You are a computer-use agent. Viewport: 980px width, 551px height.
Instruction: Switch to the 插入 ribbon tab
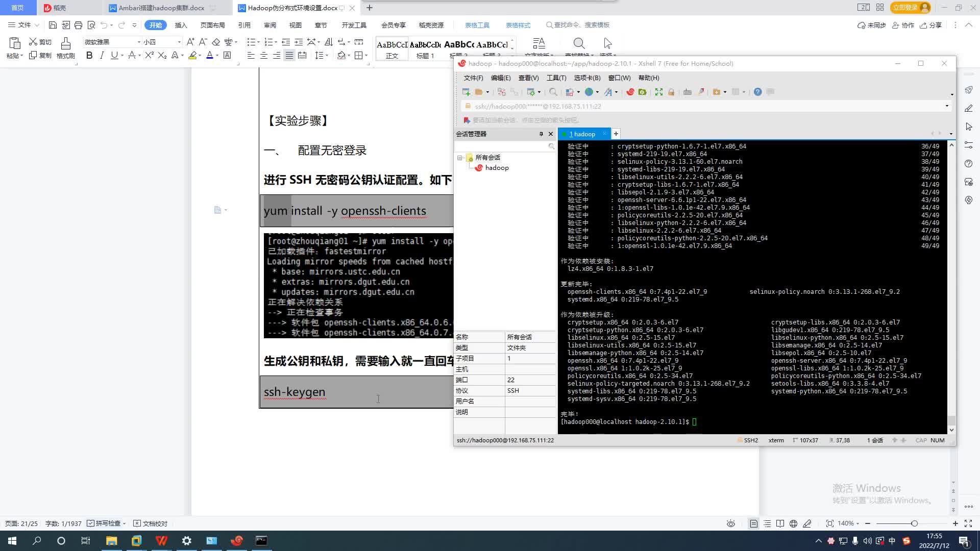pyautogui.click(x=181, y=25)
